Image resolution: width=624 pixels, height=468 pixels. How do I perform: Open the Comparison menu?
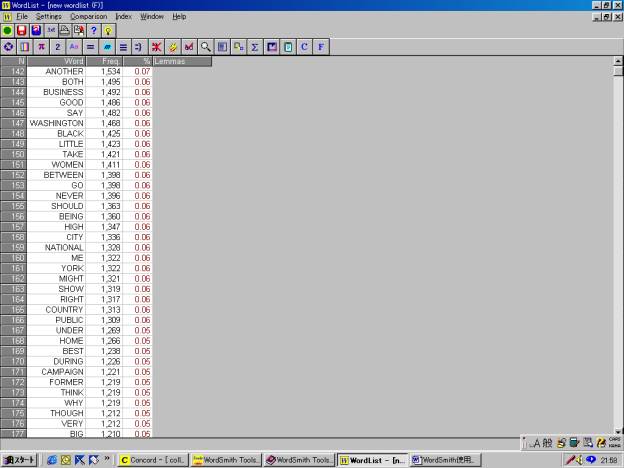point(88,17)
